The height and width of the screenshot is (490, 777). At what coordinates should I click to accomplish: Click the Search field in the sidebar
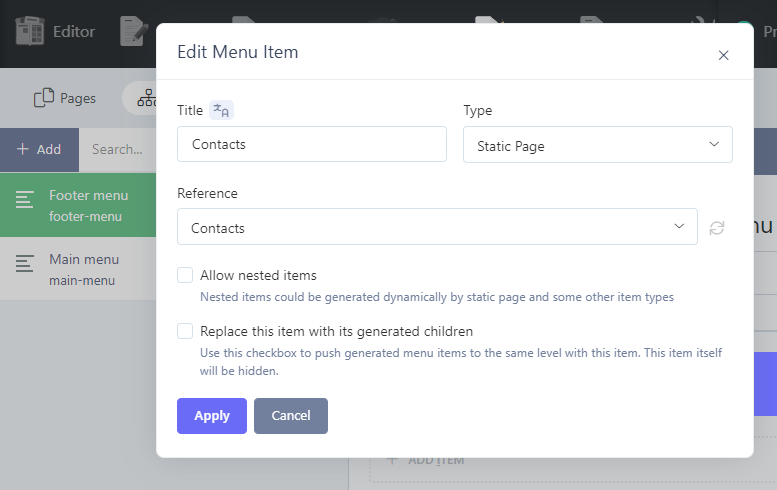[x=117, y=149]
